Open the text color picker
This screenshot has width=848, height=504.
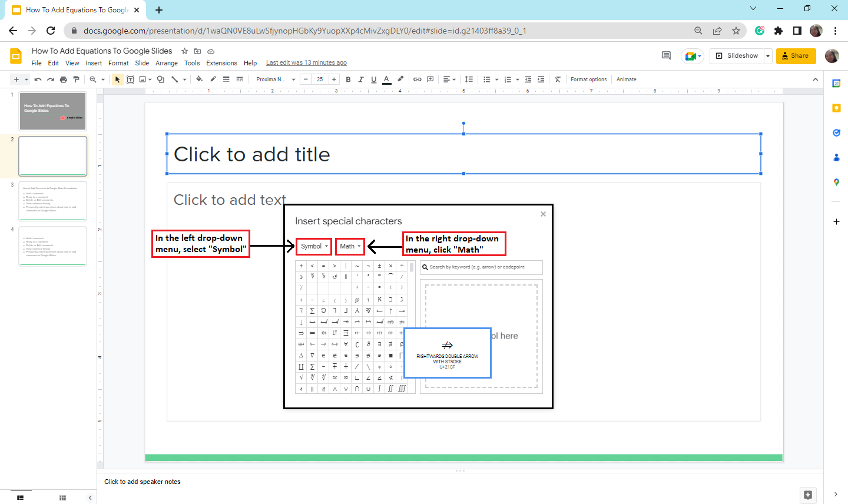click(x=386, y=79)
